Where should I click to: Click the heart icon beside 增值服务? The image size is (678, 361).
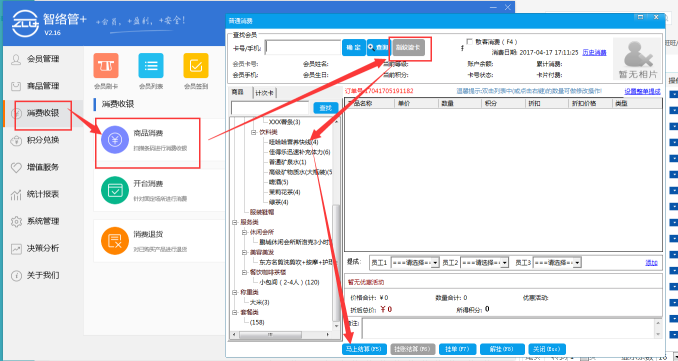pos(16,167)
